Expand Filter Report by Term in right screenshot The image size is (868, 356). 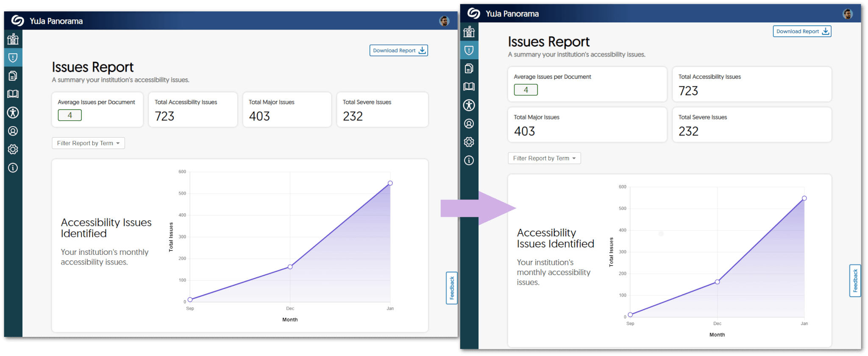pos(544,158)
